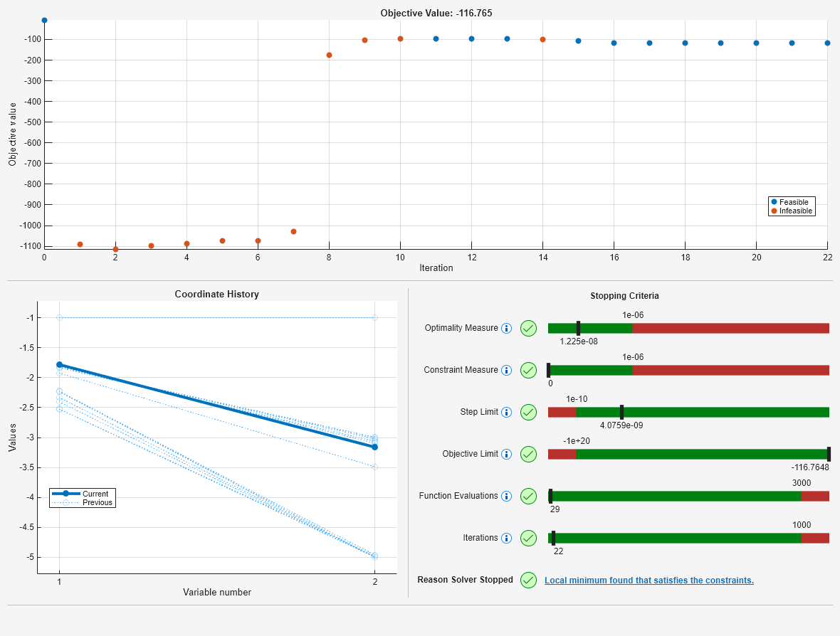Click the Current legend entry in Coordinate History
840x636 pixels.
click(95, 494)
